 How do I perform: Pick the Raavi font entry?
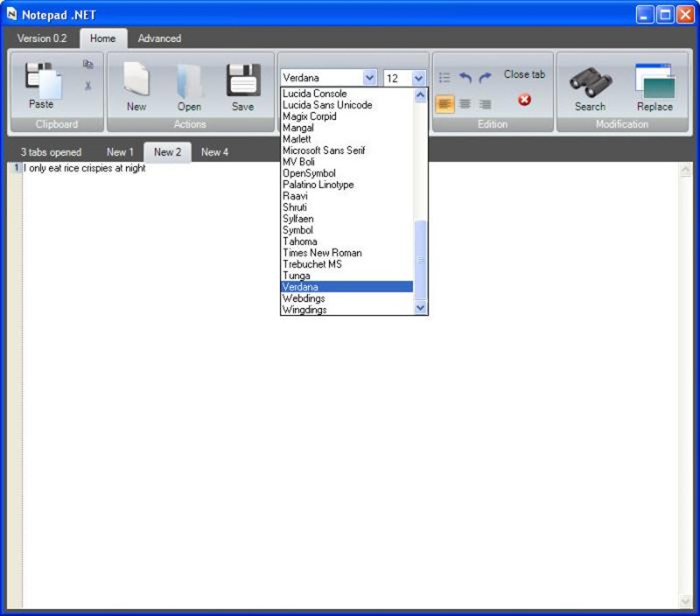coord(347,196)
